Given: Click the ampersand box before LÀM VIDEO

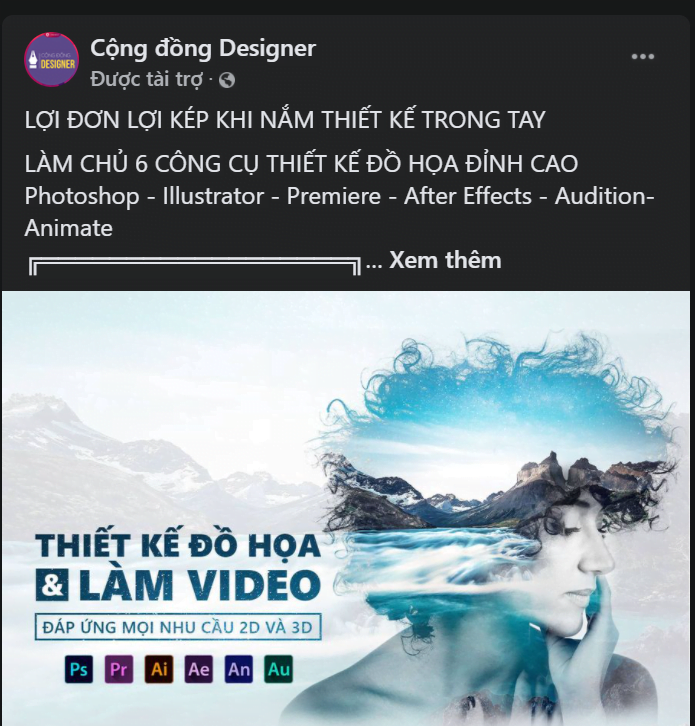Looking at the screenshot, I should (52, 585).
